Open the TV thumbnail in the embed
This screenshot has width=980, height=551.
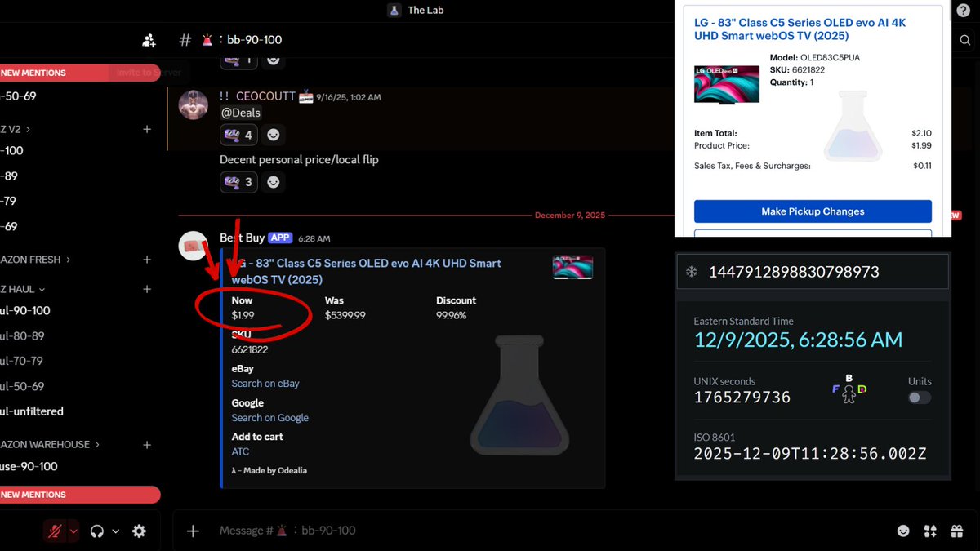point(572,267)
